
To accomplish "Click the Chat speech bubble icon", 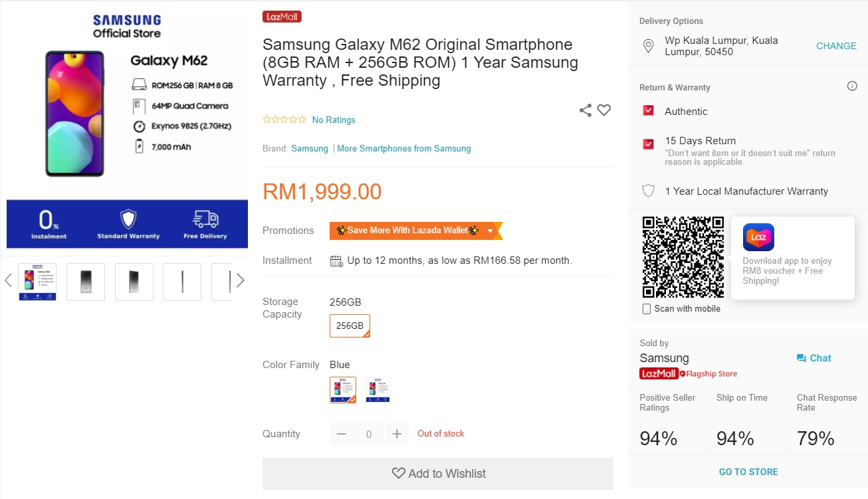I will coord(801,358).
